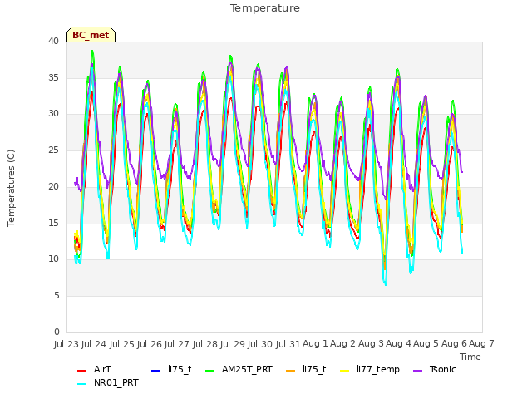
Task: Click the BC_met annotation label
Action: (91, 35)
